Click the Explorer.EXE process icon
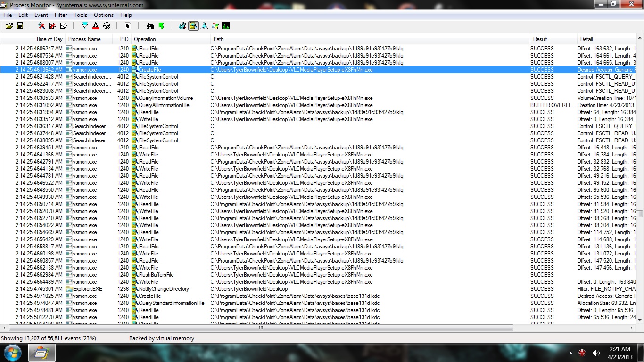 pos(69,289)
